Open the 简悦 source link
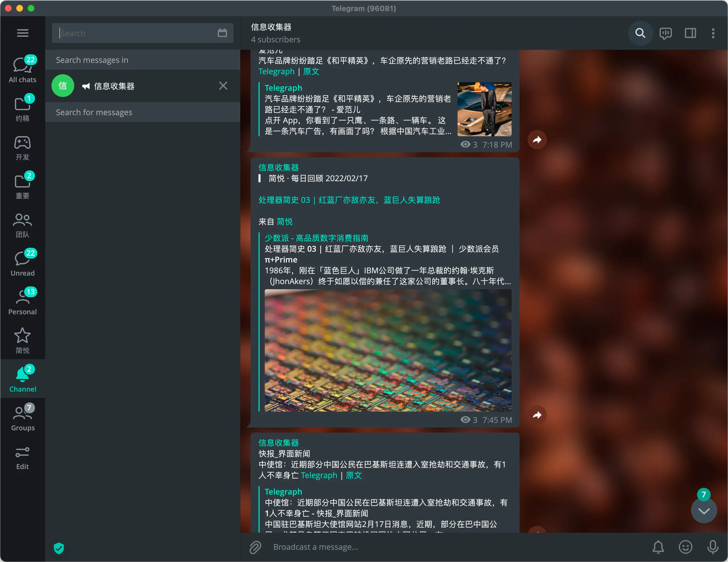This screenshot has height=562, width=728. pyautogui.click(x=285, y=222)
